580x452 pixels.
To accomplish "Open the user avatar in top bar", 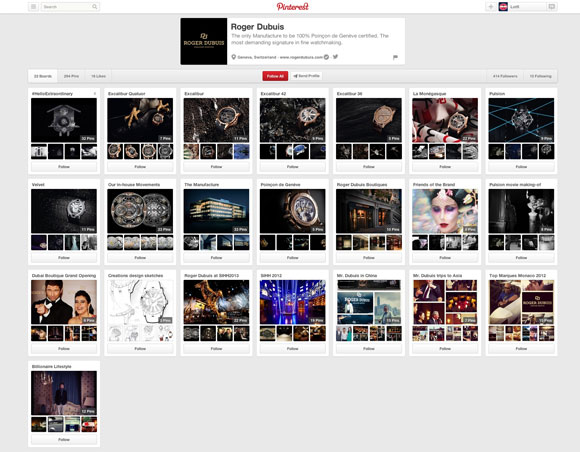I will point(503,7).
